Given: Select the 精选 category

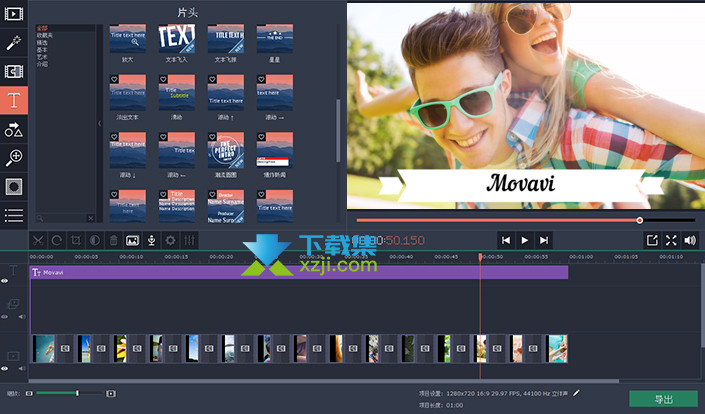Looking at the screenshot, I should click(42, 42).
